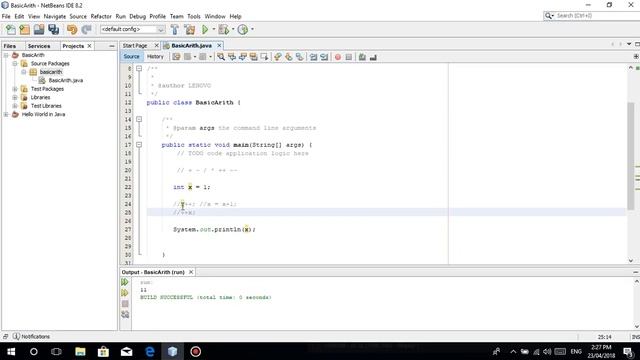Click Re-run with different parameters in Output
Screen dimensions: 640x360
pos(125,293)
